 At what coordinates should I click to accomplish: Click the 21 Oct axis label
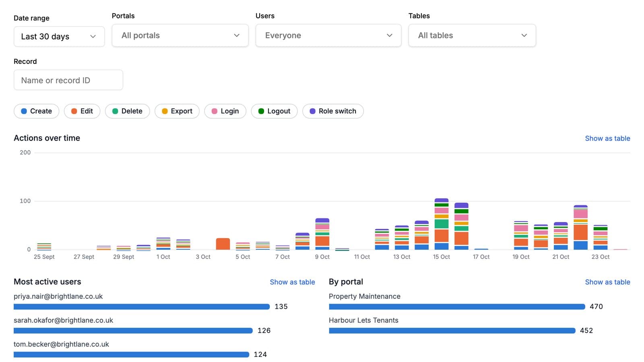[x=561, y=257]
